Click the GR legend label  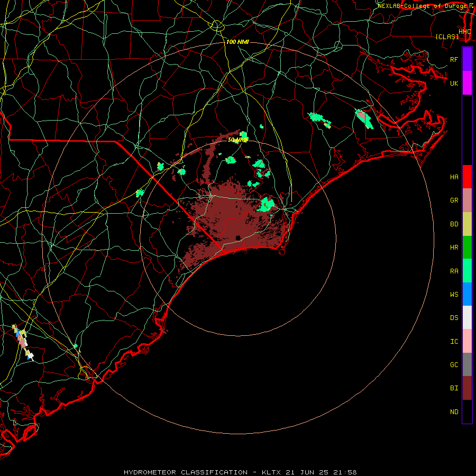click(454, 200)
